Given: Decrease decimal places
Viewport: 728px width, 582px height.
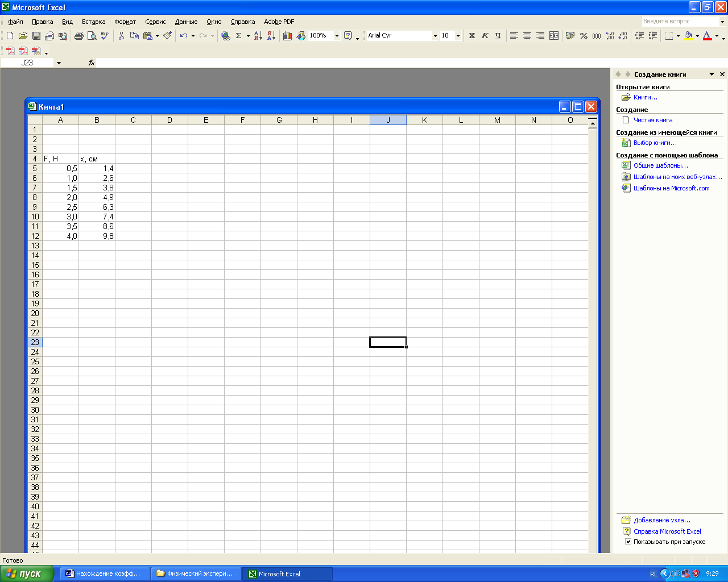Looking at the screenshot, I should point(623,36).
